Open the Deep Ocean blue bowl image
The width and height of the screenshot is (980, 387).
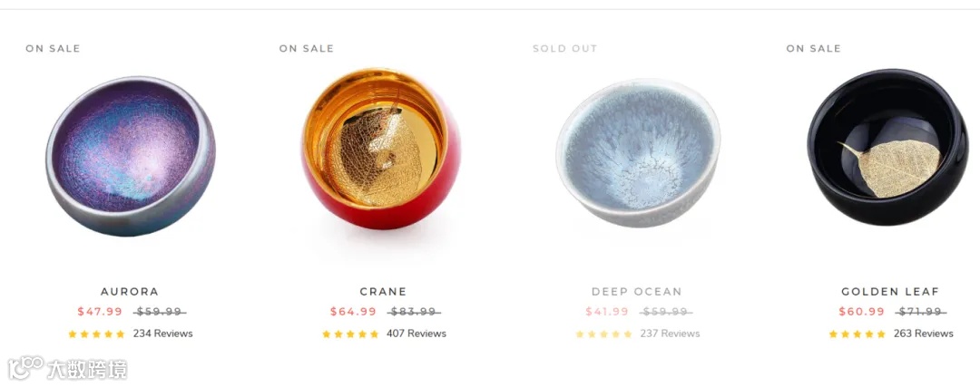coord(638,153)
